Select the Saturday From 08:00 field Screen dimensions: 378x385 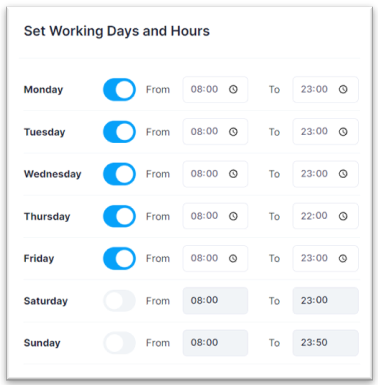[215, 301]
